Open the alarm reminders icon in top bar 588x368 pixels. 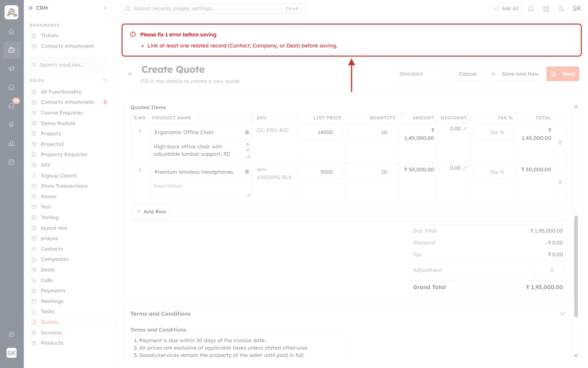click(x=546, y=9)
